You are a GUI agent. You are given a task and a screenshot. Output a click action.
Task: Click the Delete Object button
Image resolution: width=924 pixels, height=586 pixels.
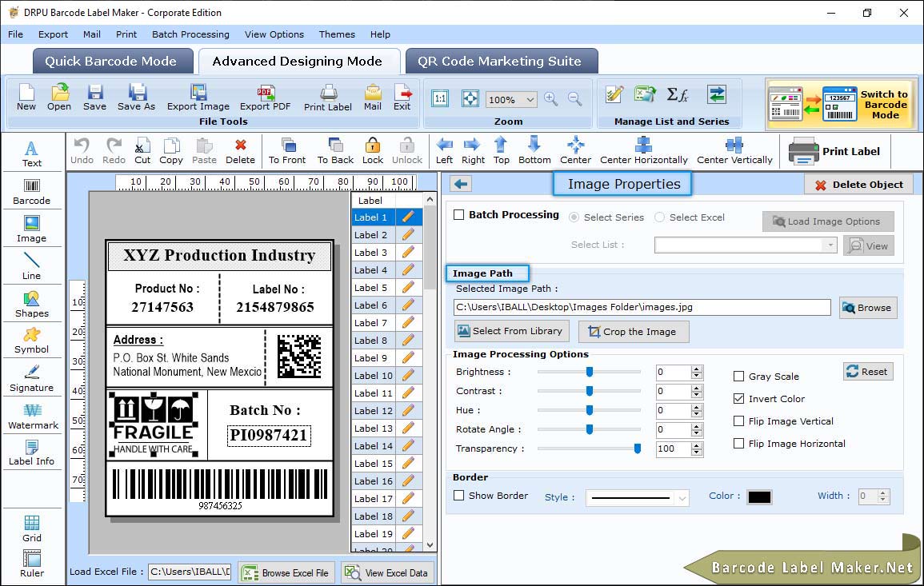click(x=858, y=185)
